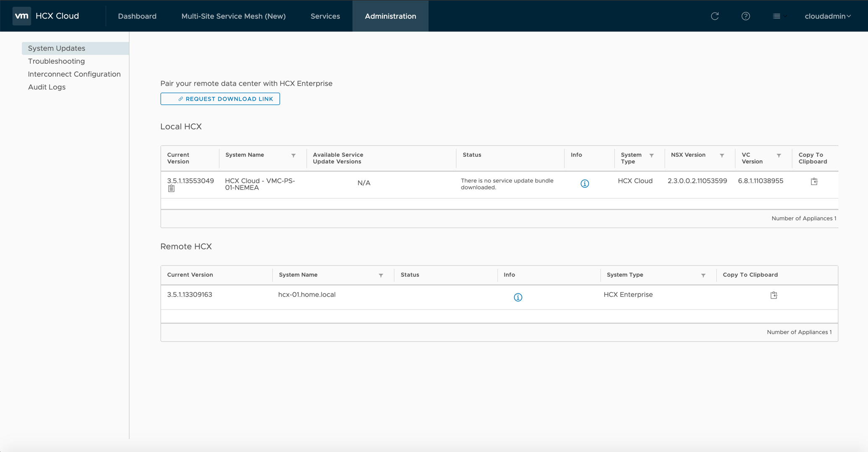Viewport: 868px width, 452px height.
Task: Filter Local HCX System Name column
Action: click(x=293, y=156)
